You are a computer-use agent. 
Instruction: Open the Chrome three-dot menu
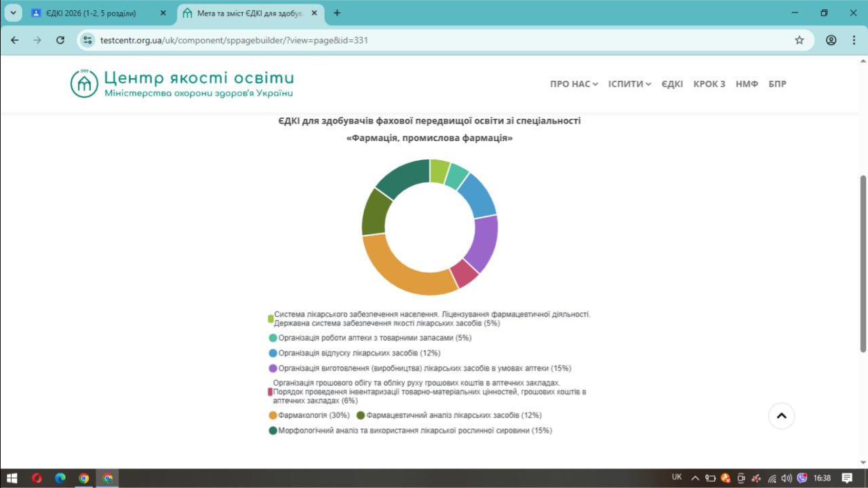tap(853, 40)
